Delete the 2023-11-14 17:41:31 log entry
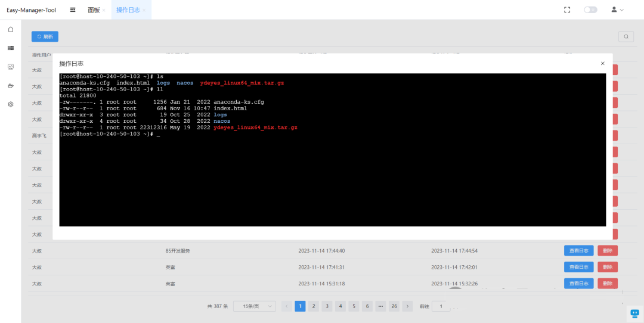The width and height of the screenshot is (644, 323). click(607, 267)
